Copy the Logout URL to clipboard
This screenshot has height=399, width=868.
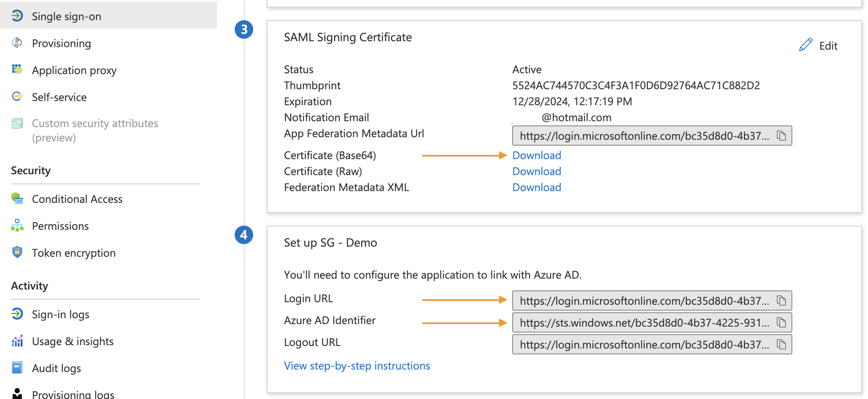point(781,344)
